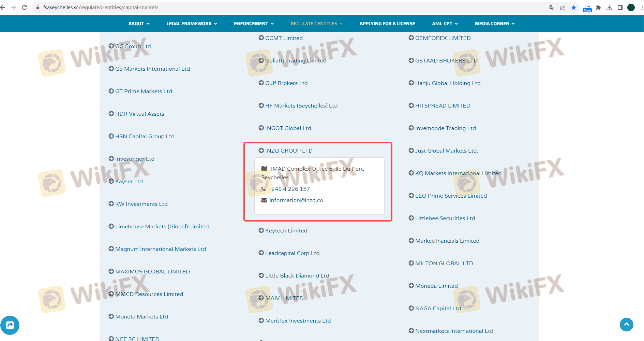Toggle the browser side panel
644x341 pixels.
pyautogui.click(x=620, y=8)
